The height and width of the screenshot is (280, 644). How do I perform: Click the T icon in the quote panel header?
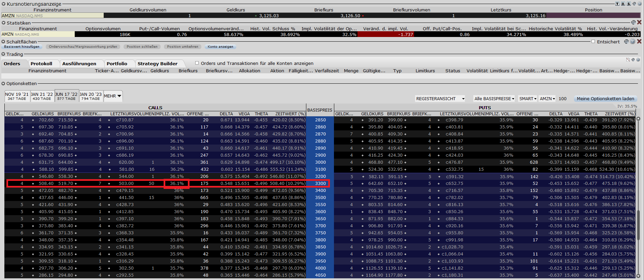[x=617, y=4]
